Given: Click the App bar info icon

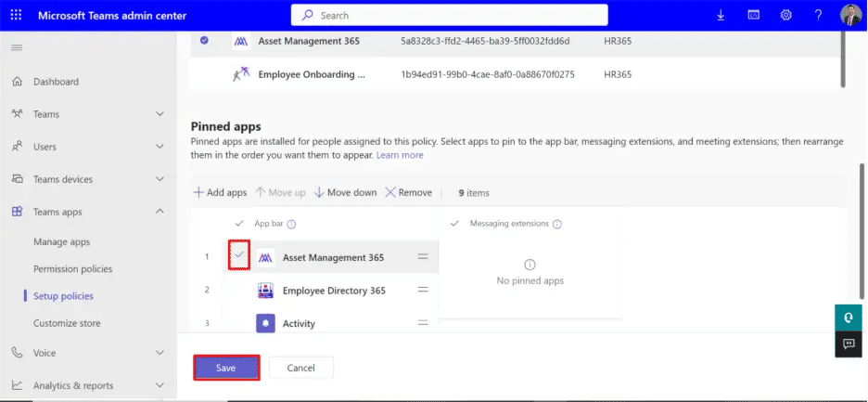Looking at the screenshot, I should [291, 224].
